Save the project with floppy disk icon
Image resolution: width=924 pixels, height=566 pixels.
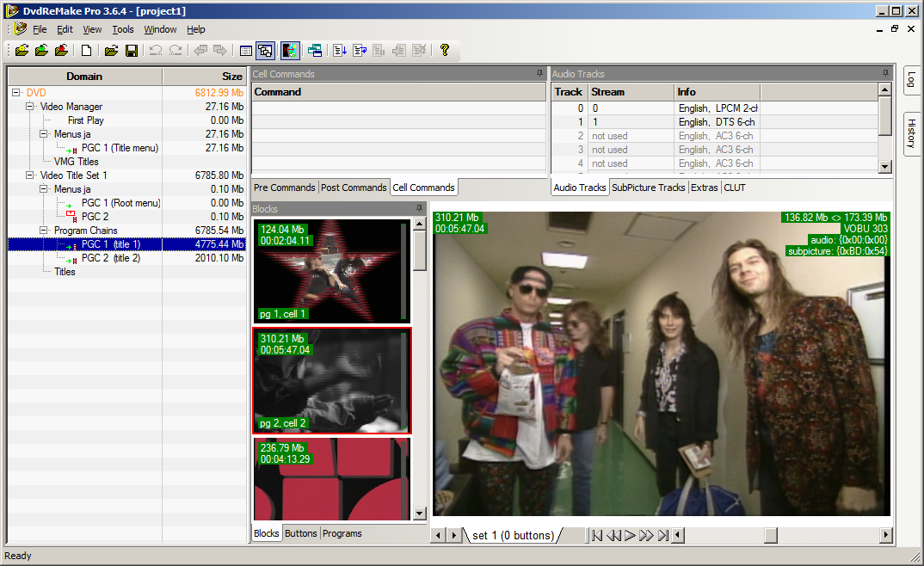tap(132, 51)
